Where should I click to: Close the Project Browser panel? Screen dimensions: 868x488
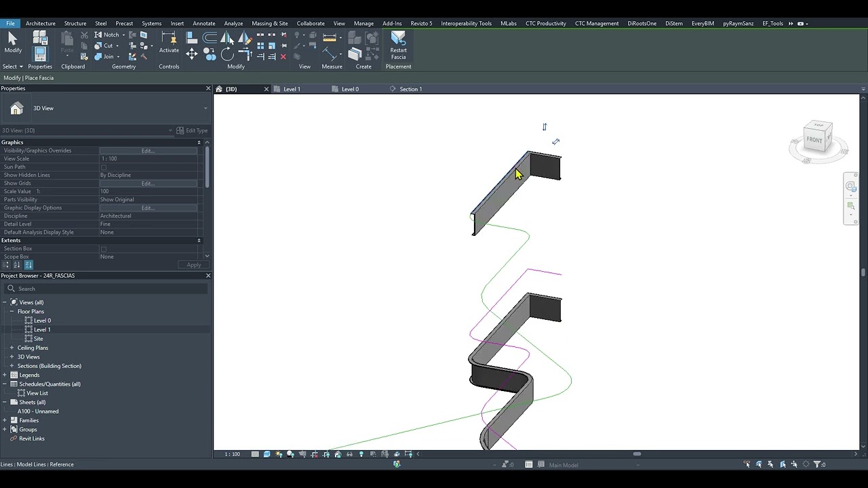[208, 276]
